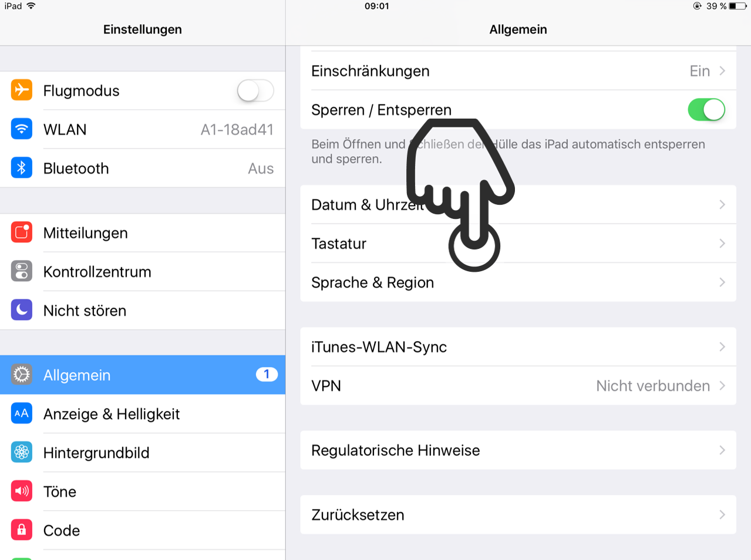Tap the blue WLAN wifi icon
The width and height of the screenshot is (751, 560).
[22, 129]
